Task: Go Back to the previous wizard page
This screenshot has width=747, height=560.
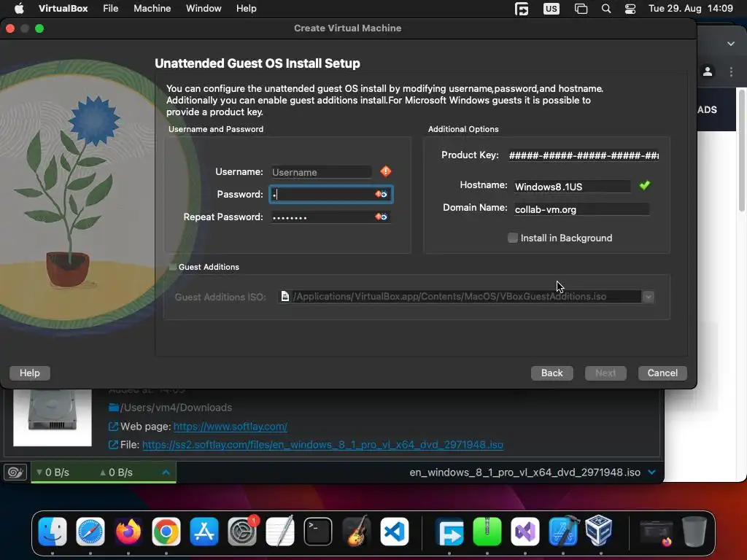Action: point(551,373)
